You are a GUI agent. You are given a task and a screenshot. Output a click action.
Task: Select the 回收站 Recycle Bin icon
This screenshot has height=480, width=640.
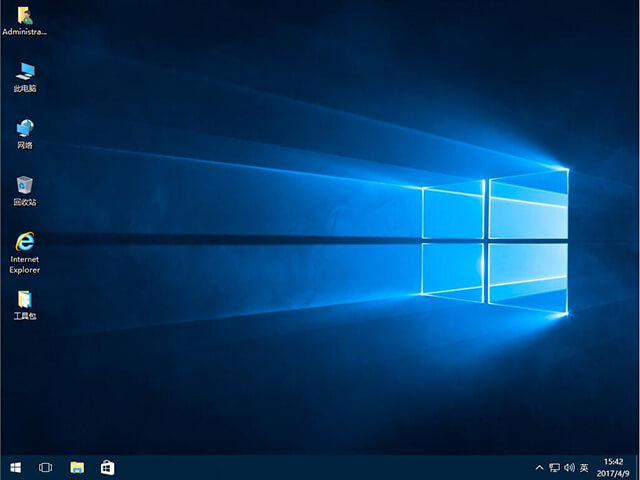click(x=25, y=191)
